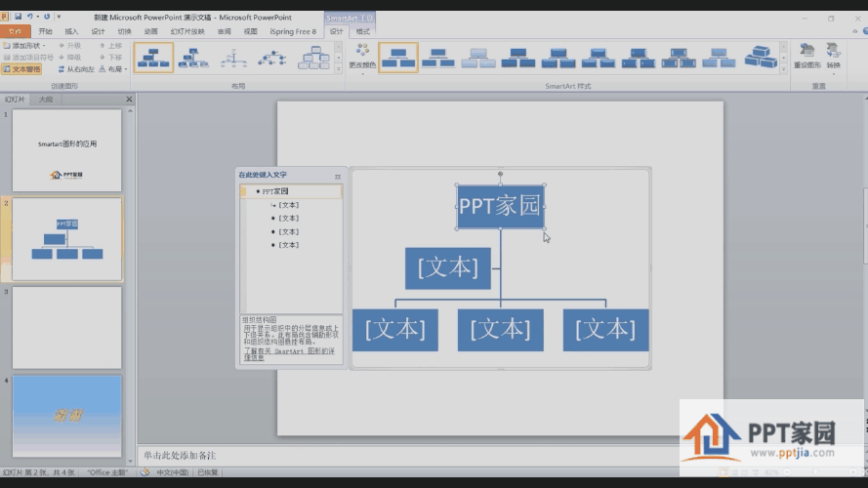Switch to the 开始 ribbon tab

coord(45,31)
